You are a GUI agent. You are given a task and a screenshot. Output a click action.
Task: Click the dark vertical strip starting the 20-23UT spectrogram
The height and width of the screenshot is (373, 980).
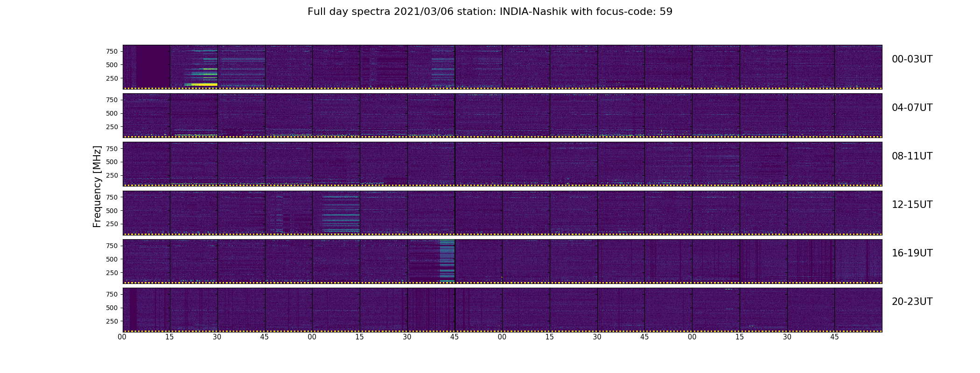tap(133, 309)
